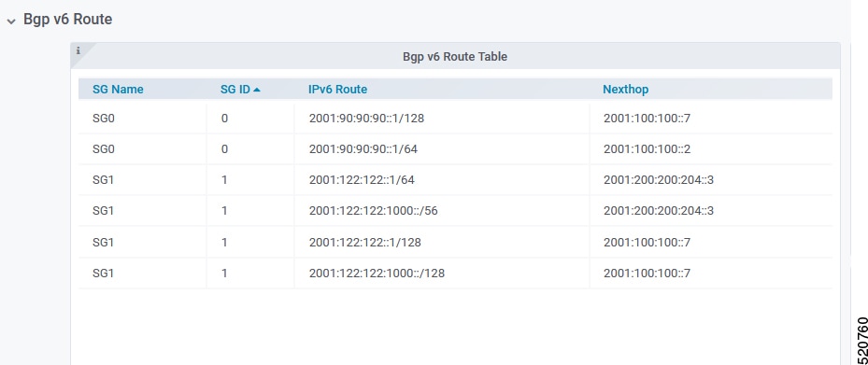Image resolution: width=868 pixels, height=365 pixels.
Task: Select row with route 2001:90:90:90::1/128
Action: coord(455,118)
